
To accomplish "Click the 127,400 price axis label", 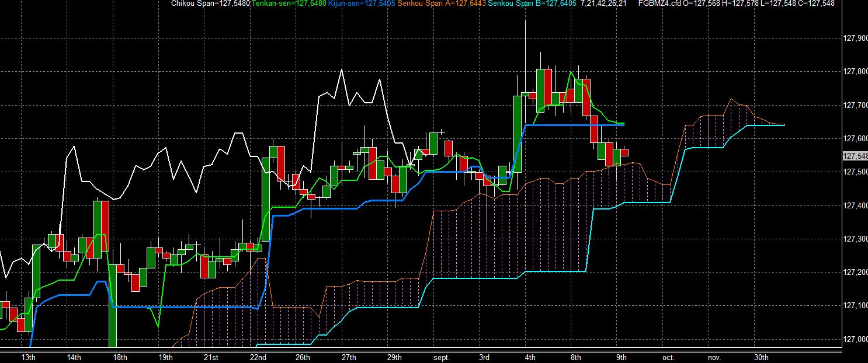I will click(856, 206).
